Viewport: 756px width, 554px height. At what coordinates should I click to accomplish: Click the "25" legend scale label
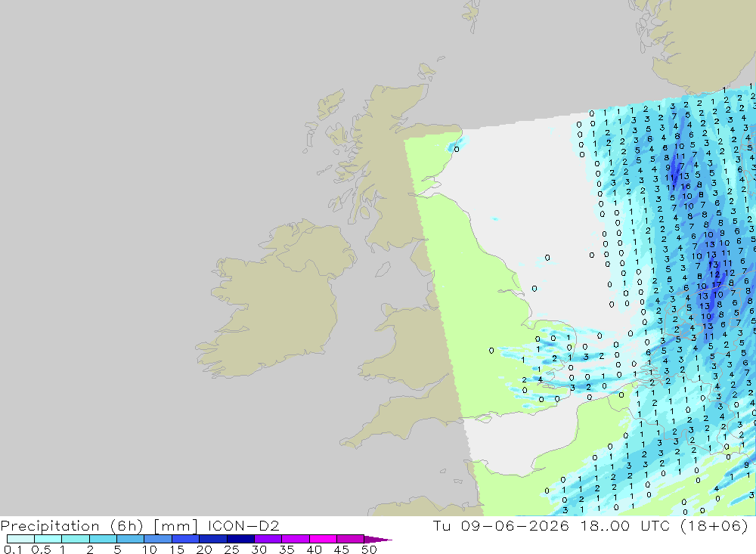point(231,549)
